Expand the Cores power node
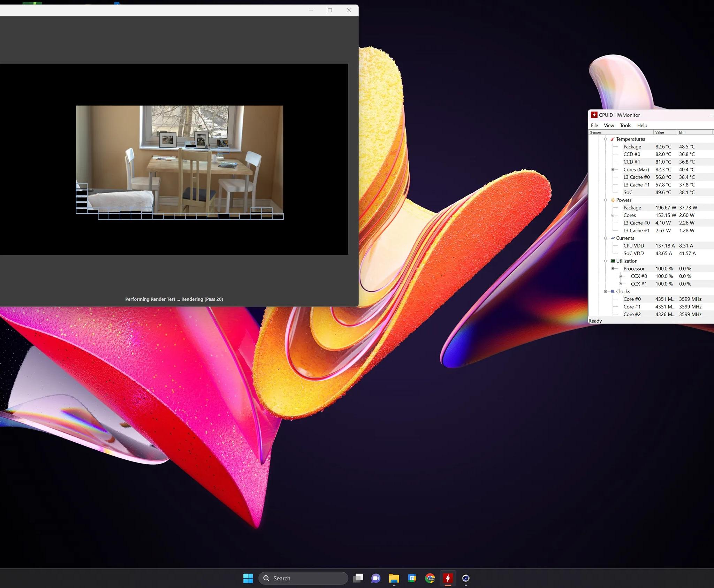 [x=613, y=215]
